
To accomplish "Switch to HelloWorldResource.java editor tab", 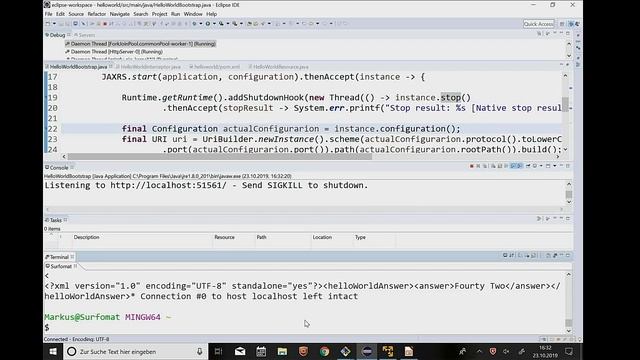I will click(x=280, y=67).
